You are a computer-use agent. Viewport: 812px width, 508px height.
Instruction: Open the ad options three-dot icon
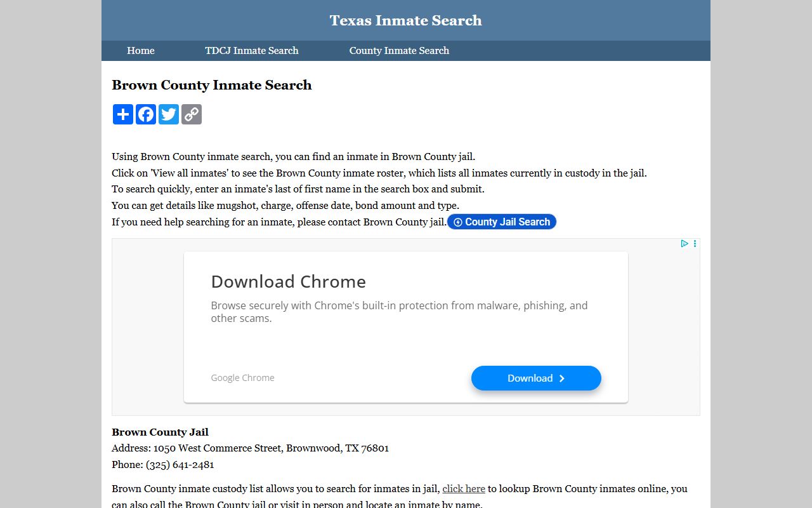tap(695, 244)
